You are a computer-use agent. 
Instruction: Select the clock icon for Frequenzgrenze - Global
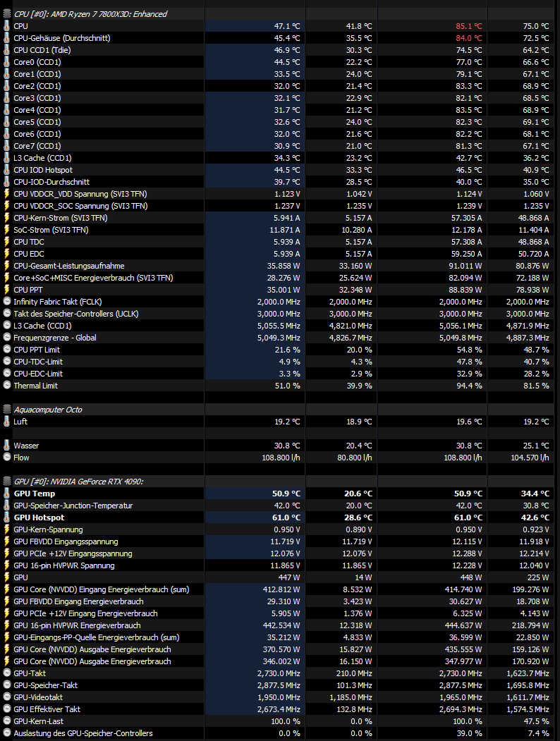point(6,338)
